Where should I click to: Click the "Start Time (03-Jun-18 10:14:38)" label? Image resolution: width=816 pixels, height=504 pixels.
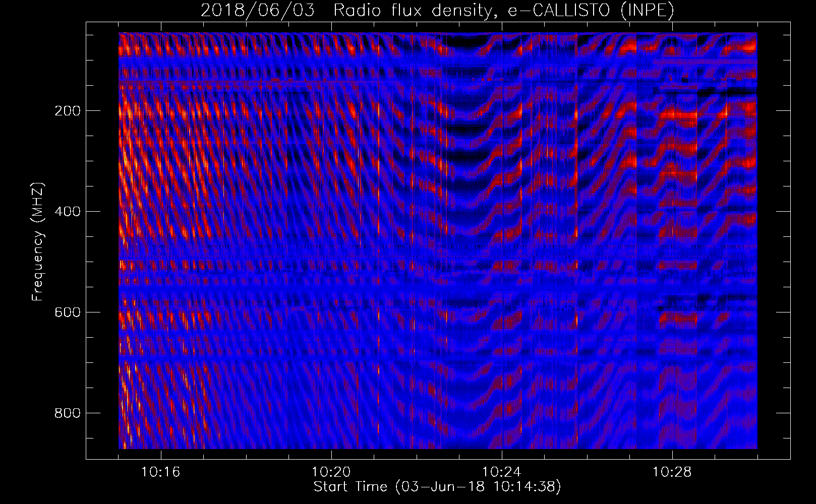pyautogui.click(x=437, y=487)
